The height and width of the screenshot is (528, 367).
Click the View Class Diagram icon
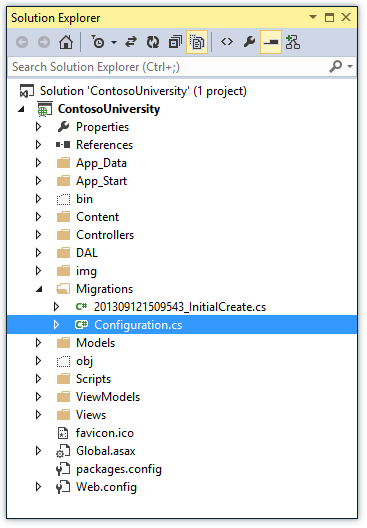293,42
